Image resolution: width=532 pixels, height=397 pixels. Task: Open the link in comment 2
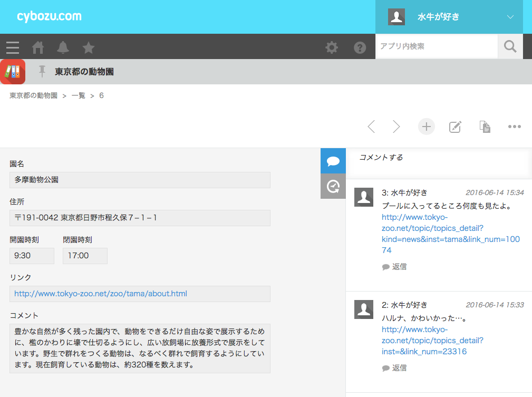432,341
